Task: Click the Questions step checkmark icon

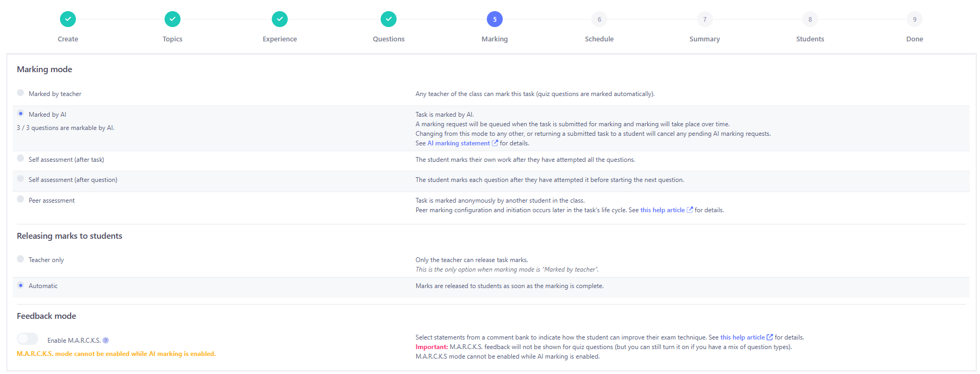Action: click(389, 19)
